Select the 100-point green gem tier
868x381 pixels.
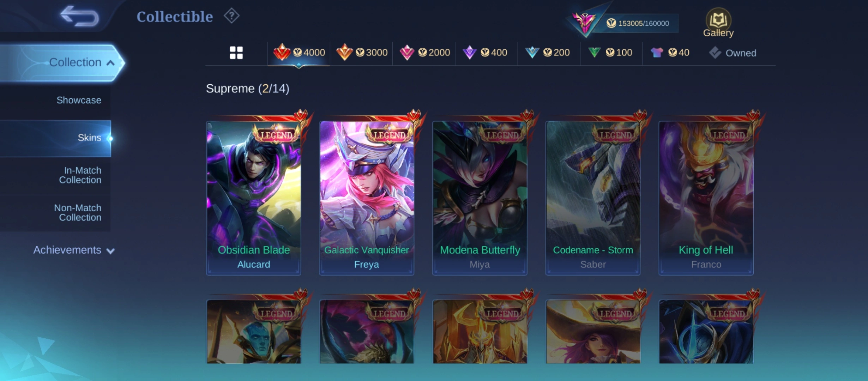[610, 53]
